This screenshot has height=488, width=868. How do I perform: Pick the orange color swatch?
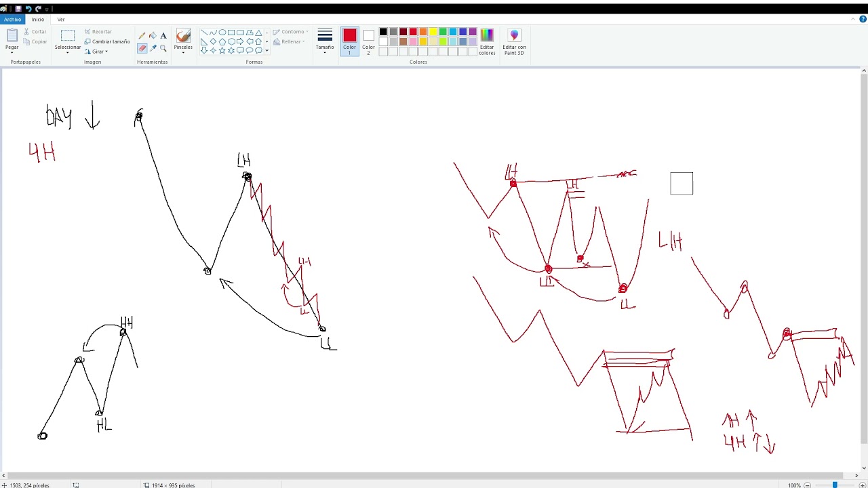point(422,32)
